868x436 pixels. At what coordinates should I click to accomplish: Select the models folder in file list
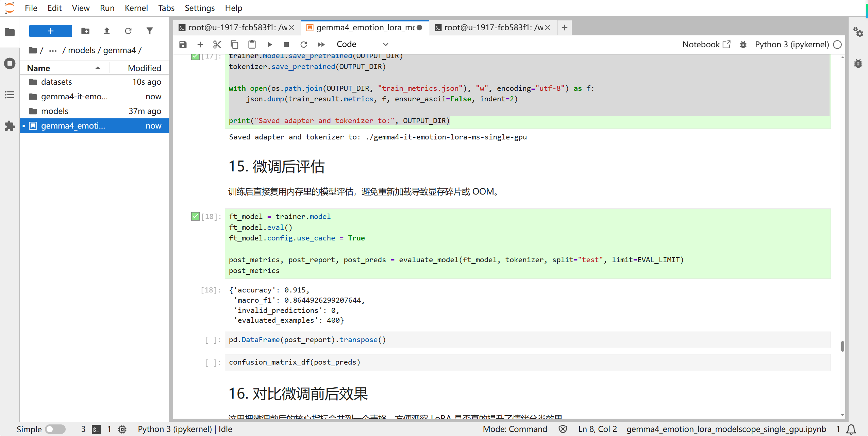click(94, 111)
